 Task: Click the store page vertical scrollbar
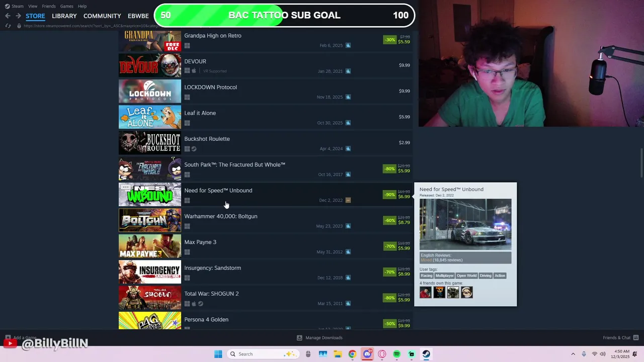click(641, 163)
